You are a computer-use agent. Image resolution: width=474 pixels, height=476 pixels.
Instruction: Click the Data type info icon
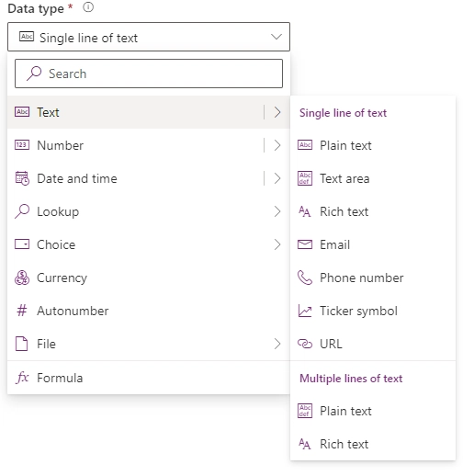[x=88, y=7]
